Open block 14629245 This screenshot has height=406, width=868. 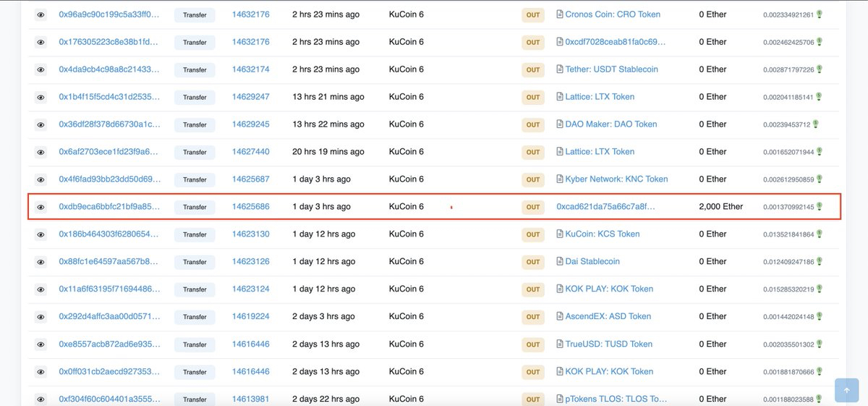[251, 124]
